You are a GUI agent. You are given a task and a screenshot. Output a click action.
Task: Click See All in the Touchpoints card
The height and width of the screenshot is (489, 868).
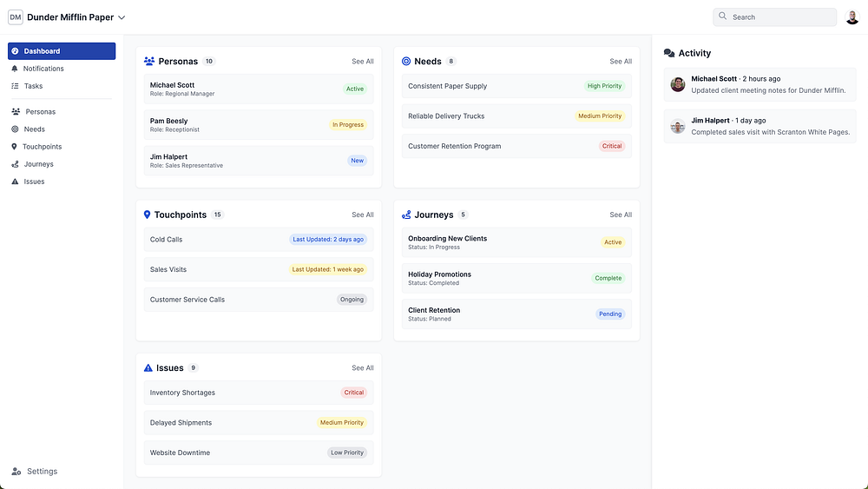click(x=363, y=215)
